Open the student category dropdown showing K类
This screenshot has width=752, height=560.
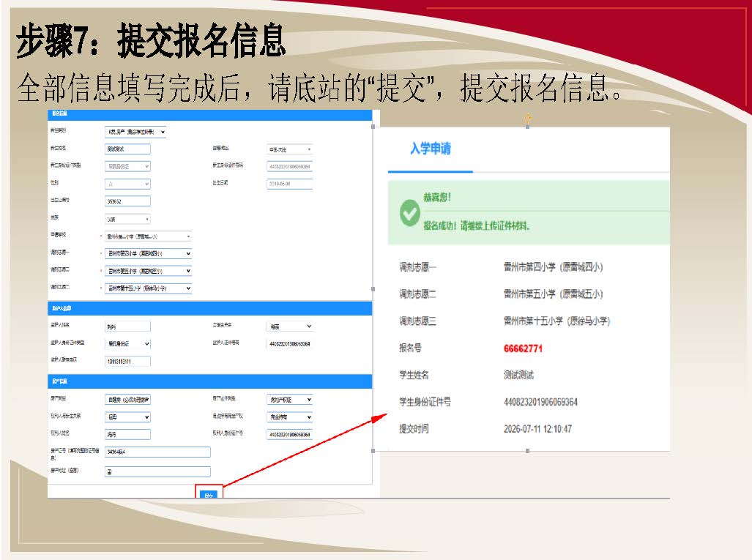click(135, 131)
